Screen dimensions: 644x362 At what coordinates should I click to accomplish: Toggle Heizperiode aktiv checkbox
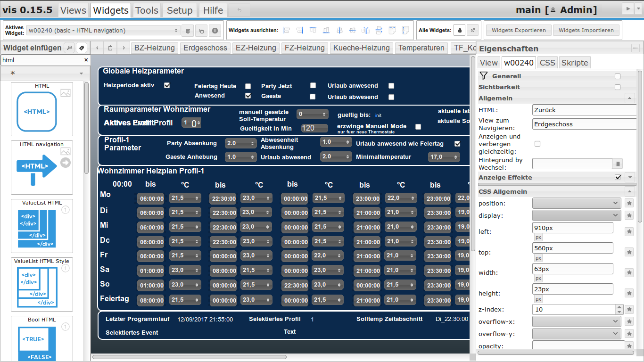point(167,85)
